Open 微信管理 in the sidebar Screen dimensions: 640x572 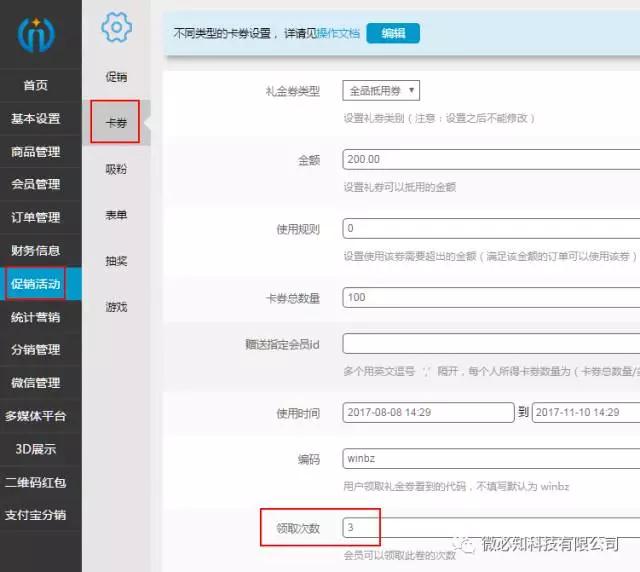(x=36, y=383)
